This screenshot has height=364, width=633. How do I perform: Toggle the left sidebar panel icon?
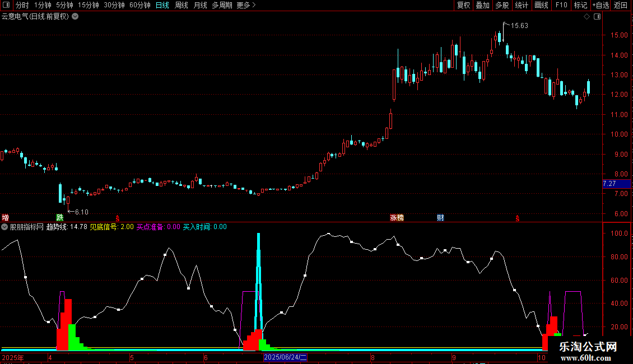6,5
